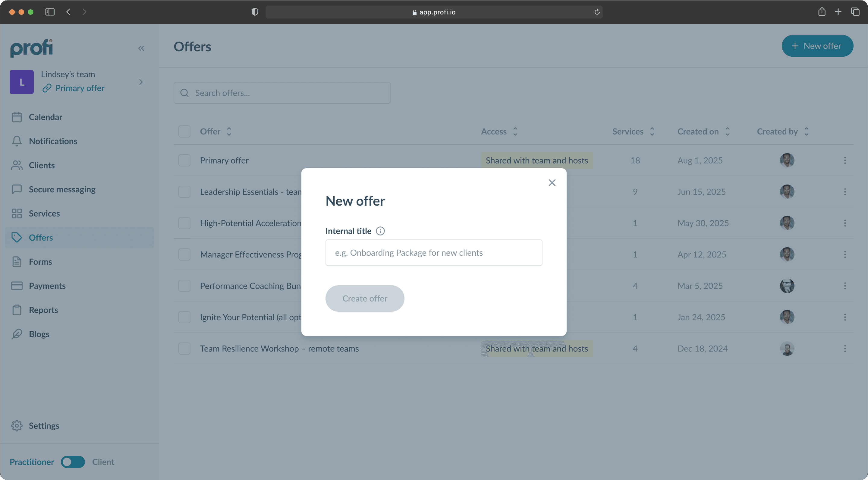The width and height of the screenshot is (868, 480).
Task: Click the Internal title input field
Action: pyautogui.click(x=434, y=252)
